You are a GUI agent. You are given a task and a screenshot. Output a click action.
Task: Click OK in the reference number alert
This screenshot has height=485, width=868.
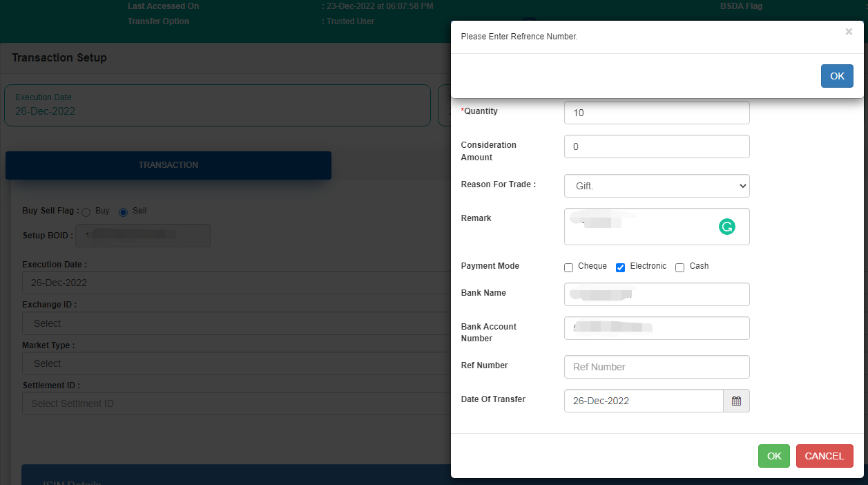point(837,76)
